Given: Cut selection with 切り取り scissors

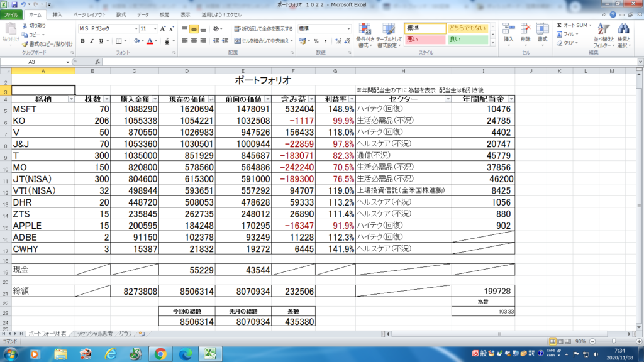Looking at the screenshot, I should pos(34,25).
